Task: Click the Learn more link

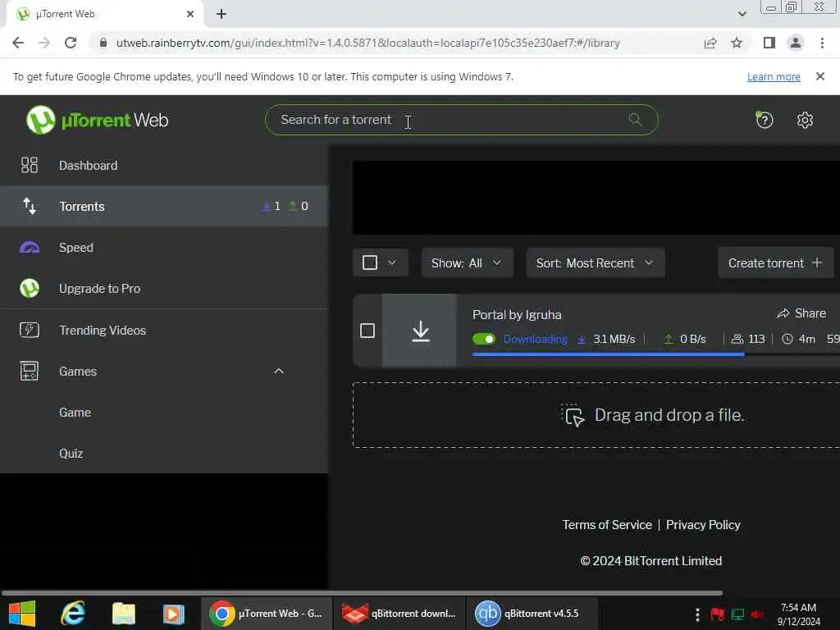Action: click(774, 76)
